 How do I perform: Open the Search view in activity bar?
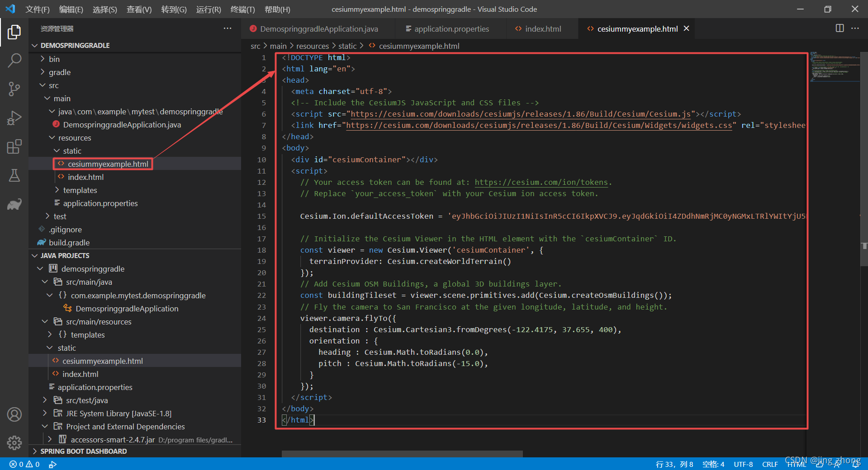coord(14,60)
